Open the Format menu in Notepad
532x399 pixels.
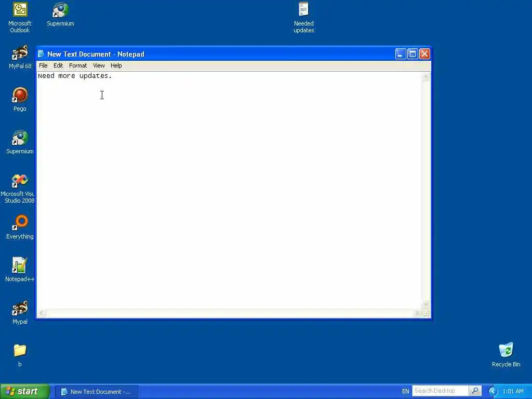pos(78,65)
